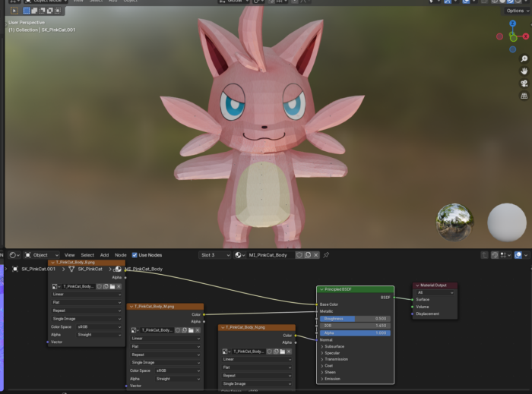Adjust the IOR value field on Principled BSDF

coord(355,326)
